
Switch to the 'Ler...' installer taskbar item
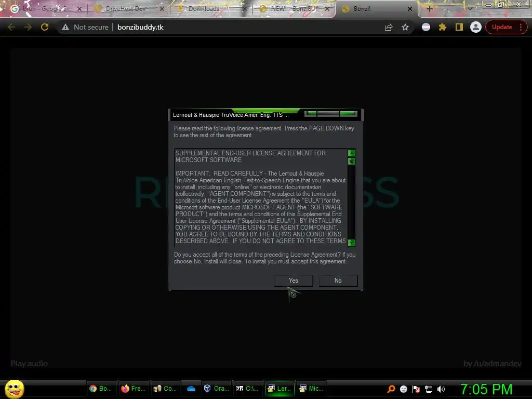(280, 389)
